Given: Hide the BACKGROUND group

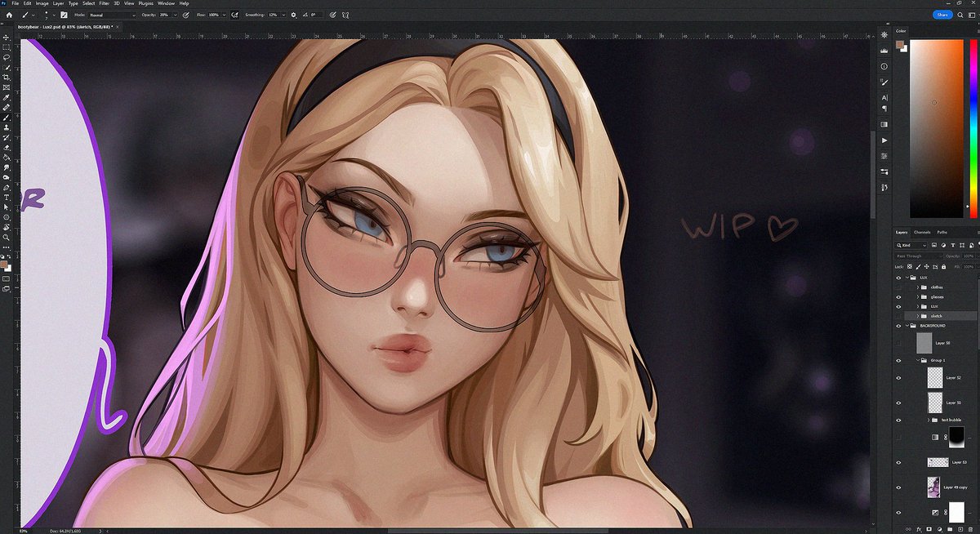Looking at the screenshot, I should pyautogui.click(x=898, y=325).
